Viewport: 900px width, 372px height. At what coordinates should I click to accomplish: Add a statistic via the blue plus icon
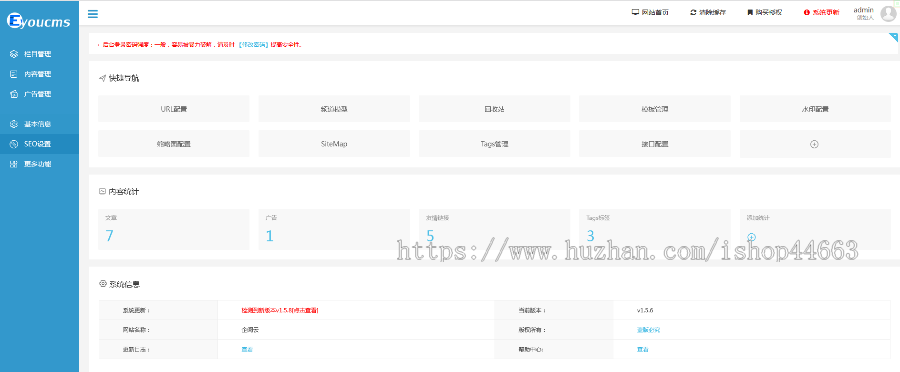click(x=751, y=237)
